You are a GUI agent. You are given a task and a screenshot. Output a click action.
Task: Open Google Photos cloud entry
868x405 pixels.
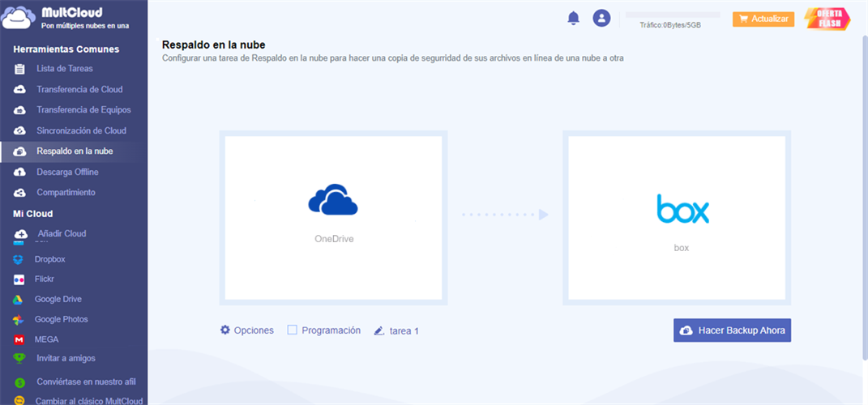tap(61, 319)
